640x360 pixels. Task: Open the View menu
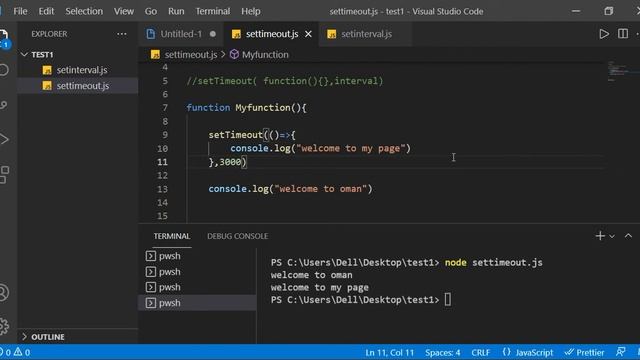(x=124, y=11)
